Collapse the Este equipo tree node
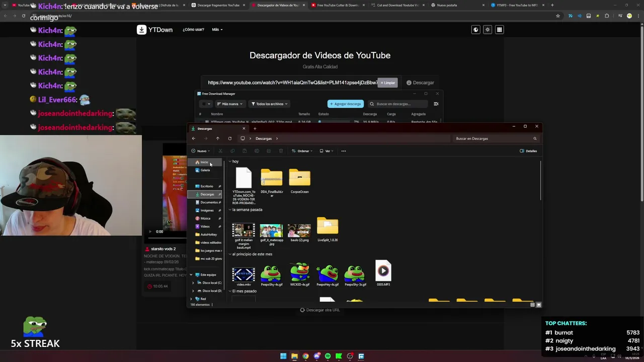This screenshot has width=644, height=362. [191, 275]
